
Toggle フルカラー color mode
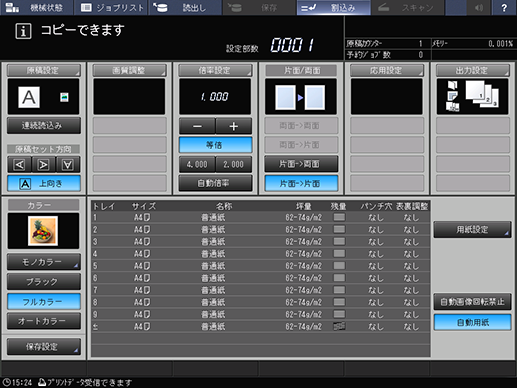(44, 302)
